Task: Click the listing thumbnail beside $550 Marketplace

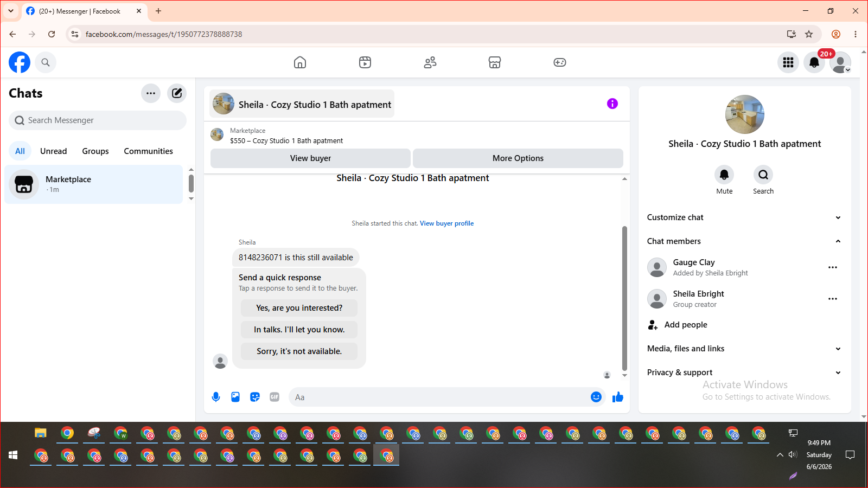Action: 217,134
